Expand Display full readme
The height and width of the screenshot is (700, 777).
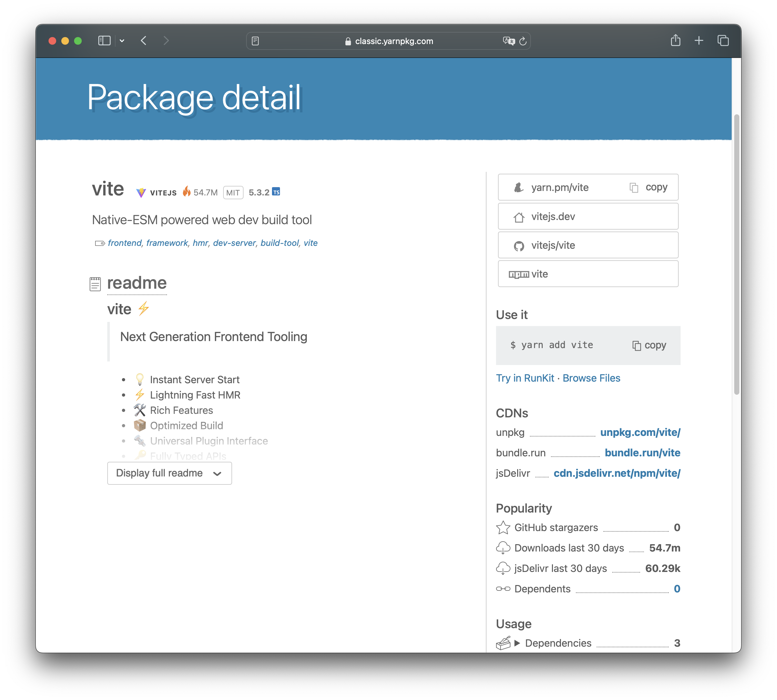point(169,473)
